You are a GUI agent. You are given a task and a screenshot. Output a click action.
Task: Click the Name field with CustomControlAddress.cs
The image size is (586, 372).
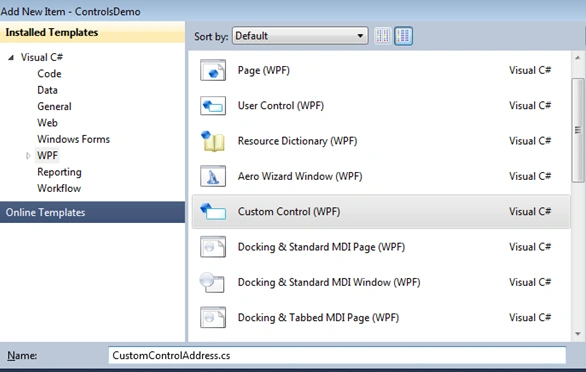click(337, 355)
